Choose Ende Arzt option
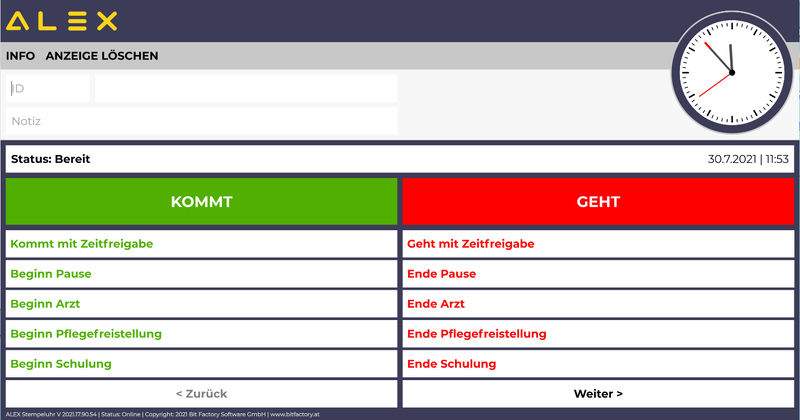The image size is (800, 420). (x=598, y=304)
